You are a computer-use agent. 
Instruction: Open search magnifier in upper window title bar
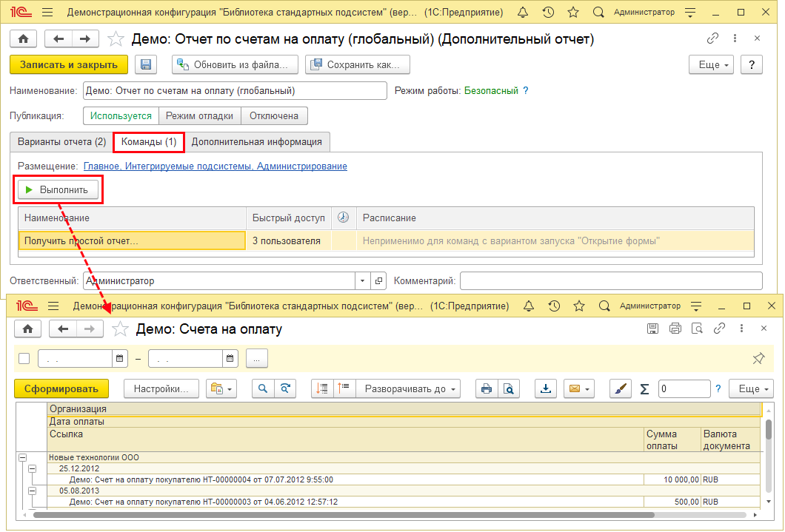coord(598,12)
